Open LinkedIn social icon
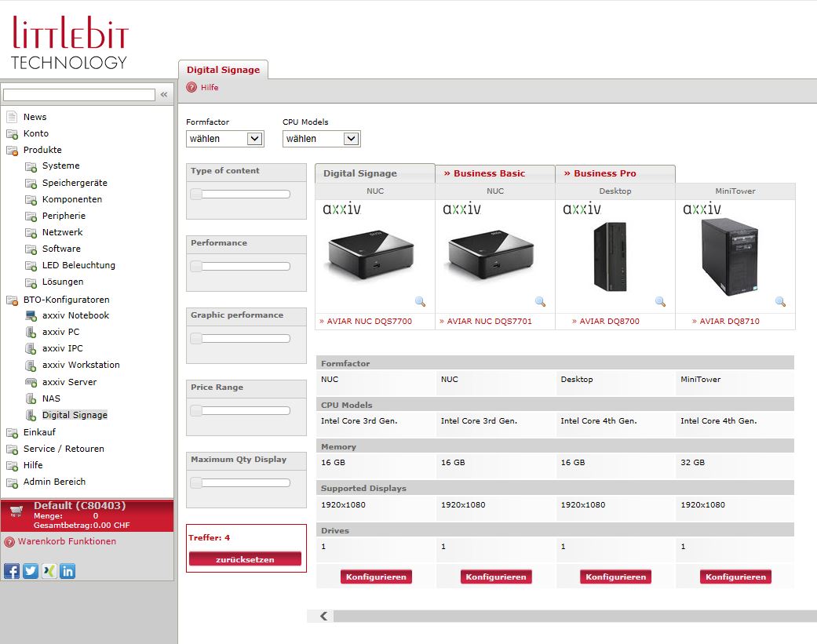Screen dimensions: 817x644 pos(67,571)
